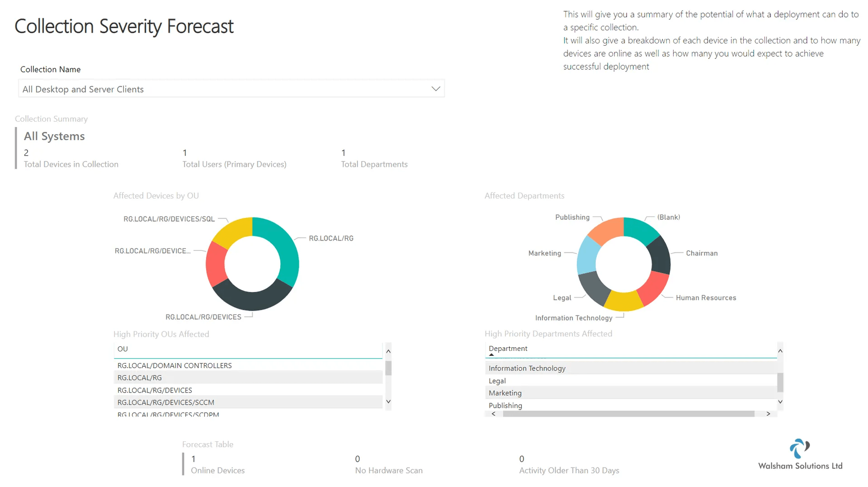Viewport: 868px width, 487px height.
Task: Open the Collection Name dropdown chevron
Action: click(x=435, y=89)
